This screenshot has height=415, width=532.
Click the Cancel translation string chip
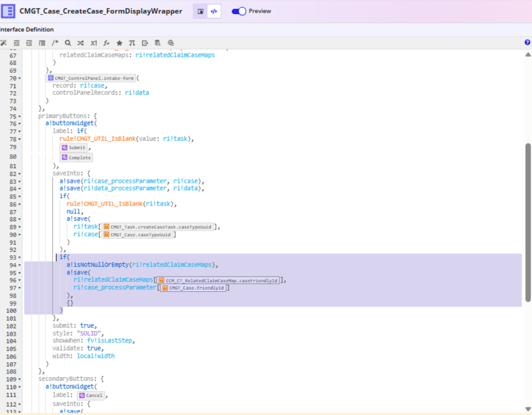(91, 396)
